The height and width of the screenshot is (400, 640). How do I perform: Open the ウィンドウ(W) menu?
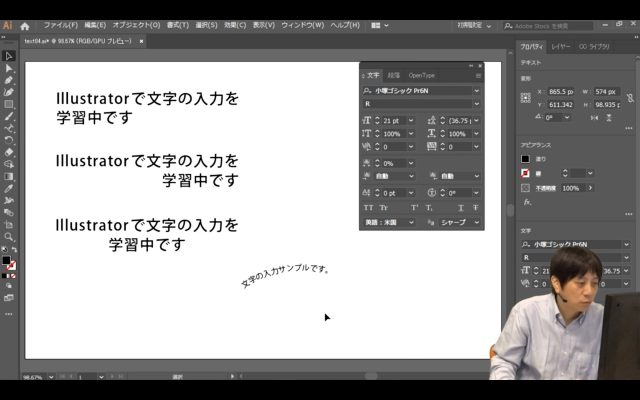point(302,25)
